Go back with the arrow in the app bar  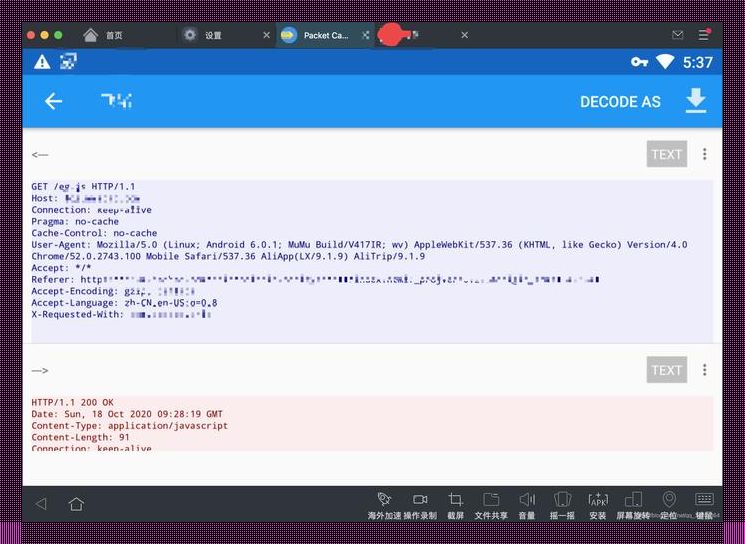[53, 101]
